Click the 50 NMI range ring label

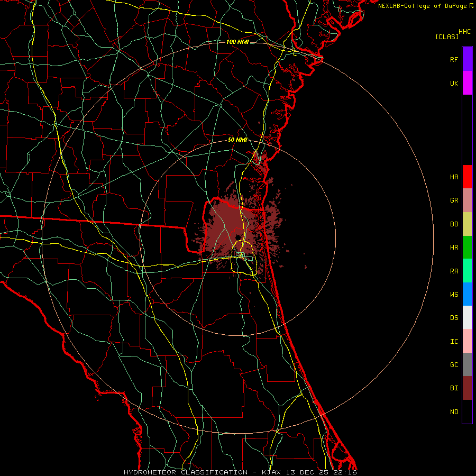pos(237,140)
